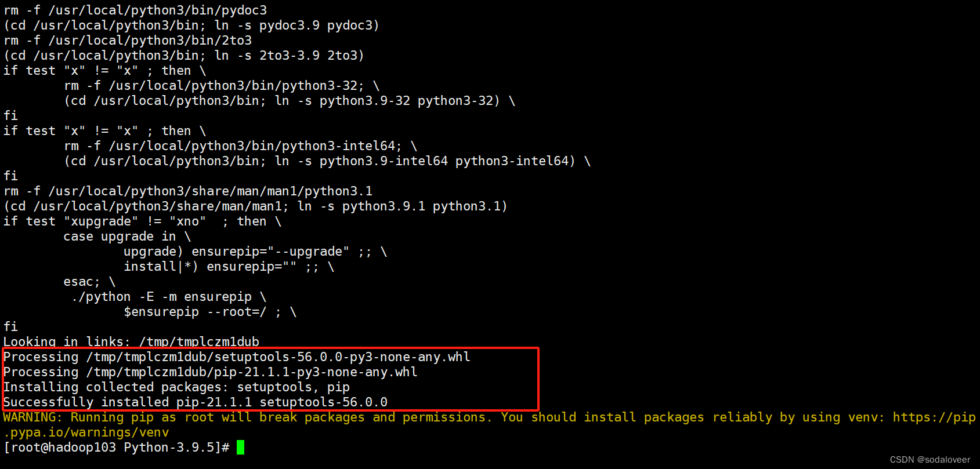The height and width of the screenshot is (469, 980).
Task: Click the 'Successfully installed pip-21.1.1' line
Action: pos(196,402)
